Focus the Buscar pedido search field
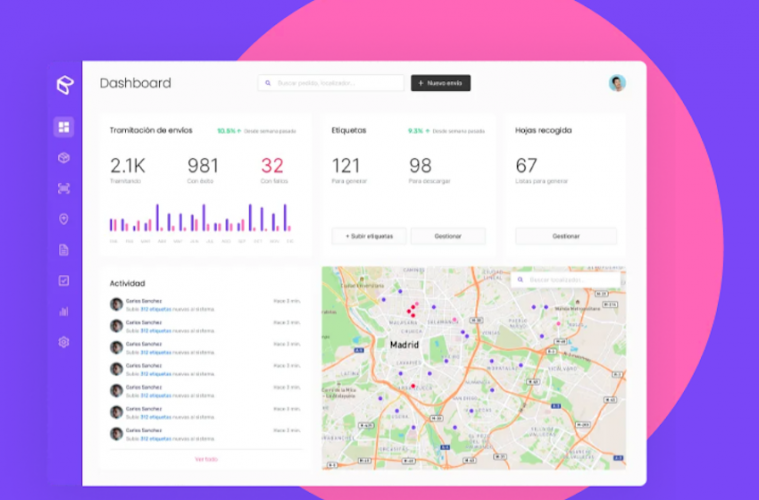 click(x=331, y=83)
